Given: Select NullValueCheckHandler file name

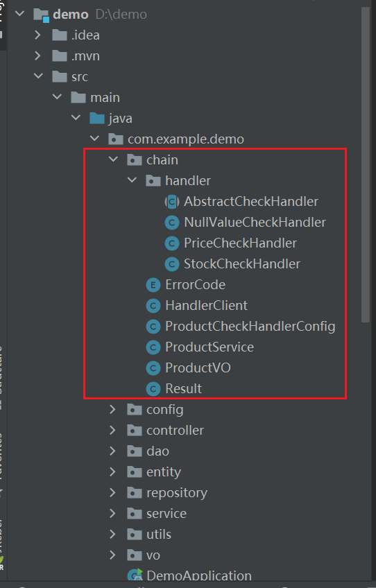Looking at the screenshot, I should click(255, 222).
